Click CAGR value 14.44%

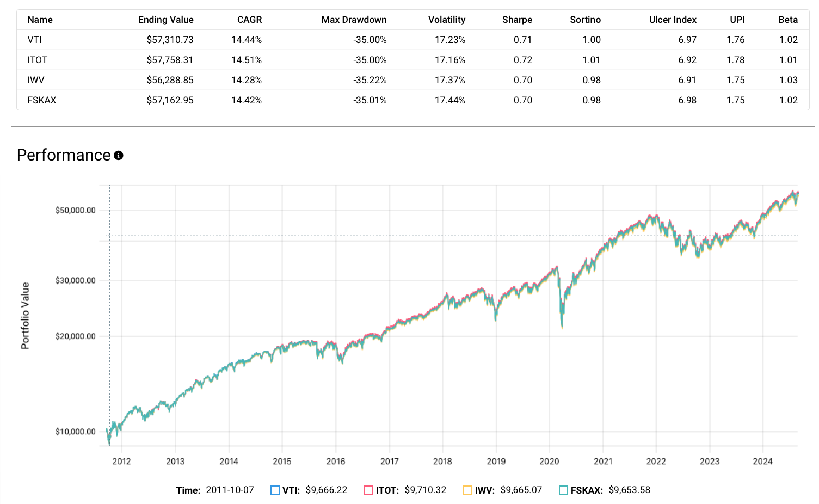coord(247,40)
